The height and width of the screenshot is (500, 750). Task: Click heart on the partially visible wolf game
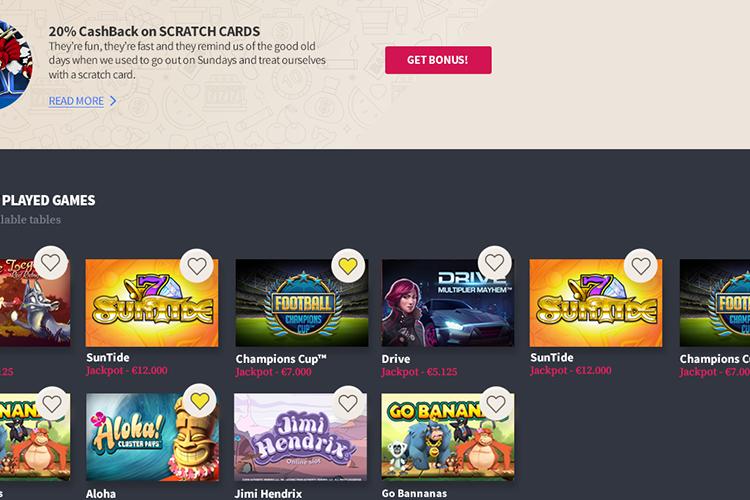click(x=50, y=263)
